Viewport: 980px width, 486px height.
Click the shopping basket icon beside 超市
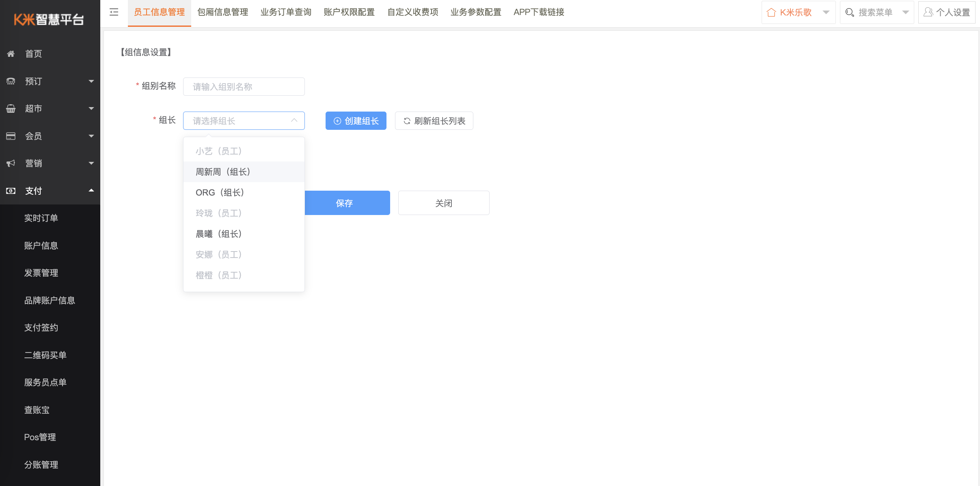(x=11, y=109)
